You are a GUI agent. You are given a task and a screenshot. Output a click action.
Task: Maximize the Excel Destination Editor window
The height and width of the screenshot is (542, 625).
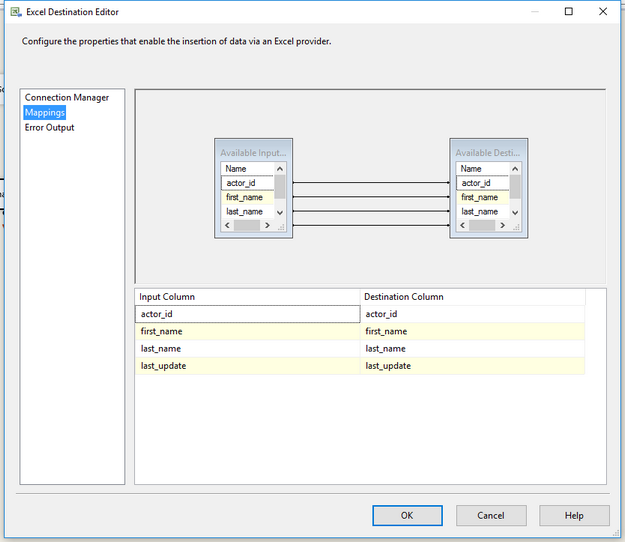569,12
